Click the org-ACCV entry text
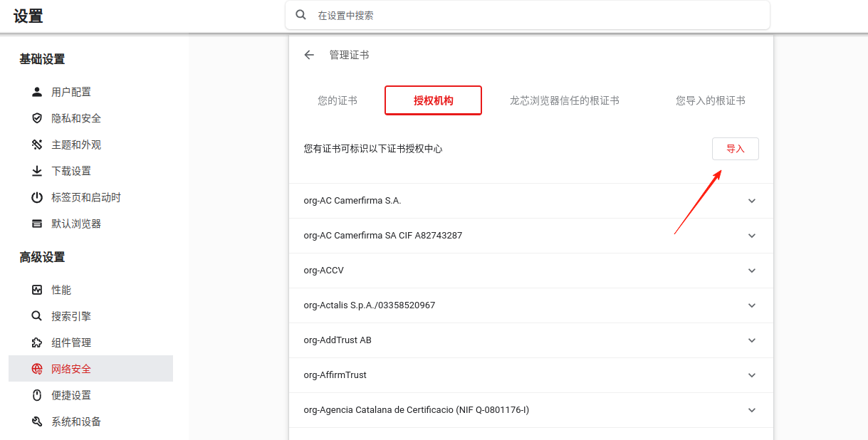 click(x=324, y=271)
